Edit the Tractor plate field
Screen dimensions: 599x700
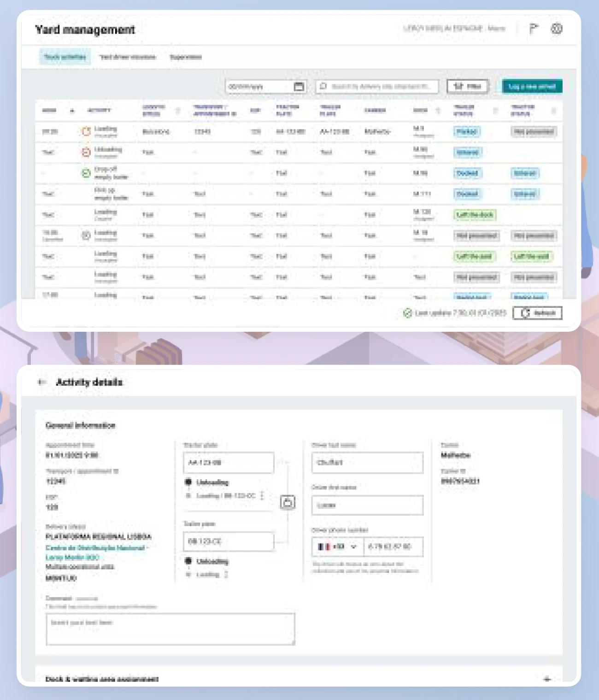pos(229,463)
